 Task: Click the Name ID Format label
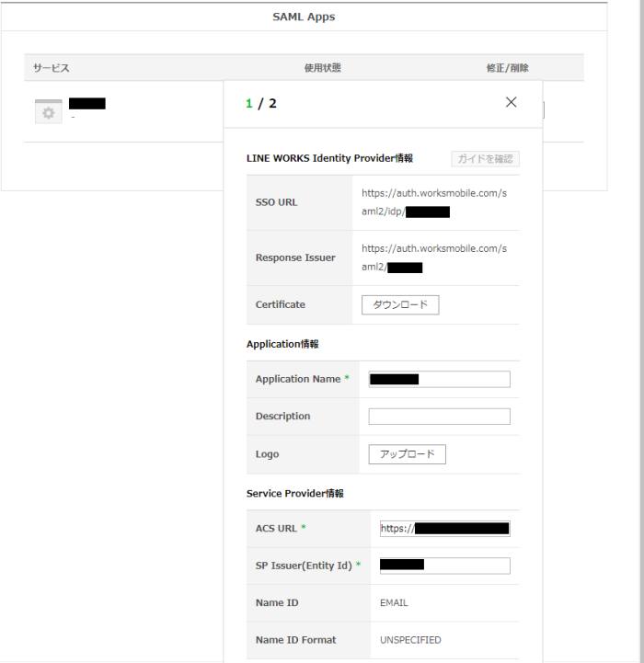pos(295,640)
